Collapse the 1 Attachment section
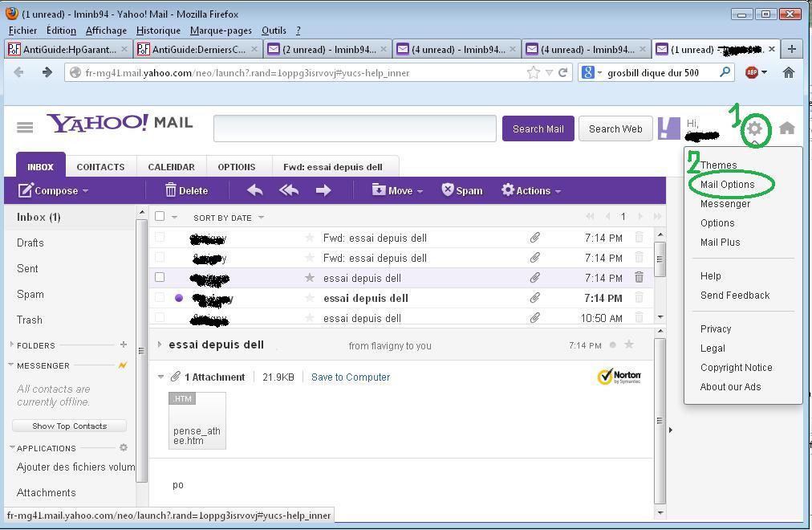 click(x=160, y=377)
